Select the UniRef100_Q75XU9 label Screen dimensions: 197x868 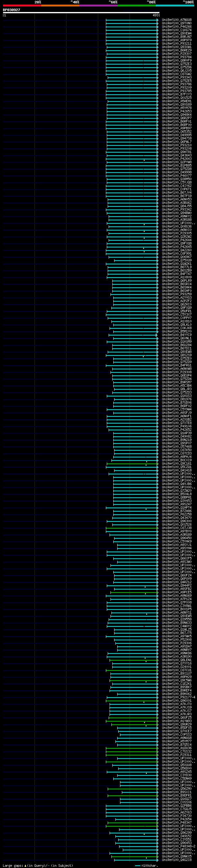(x=177, y=260)
